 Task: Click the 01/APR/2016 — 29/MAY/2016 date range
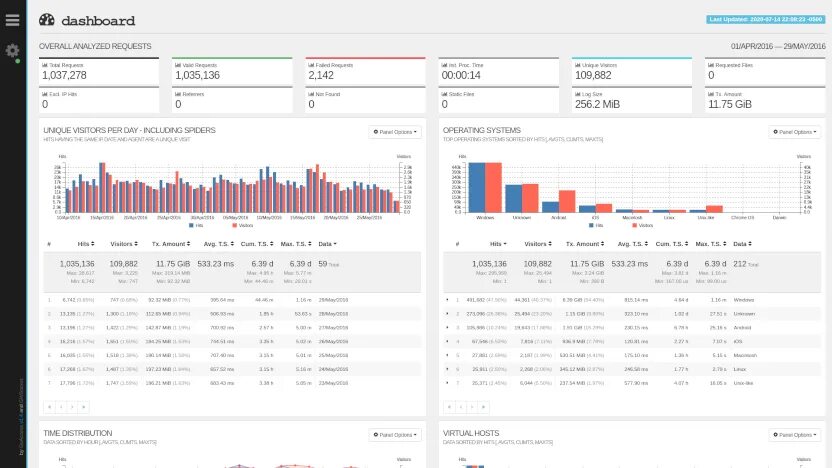(778, 46)
